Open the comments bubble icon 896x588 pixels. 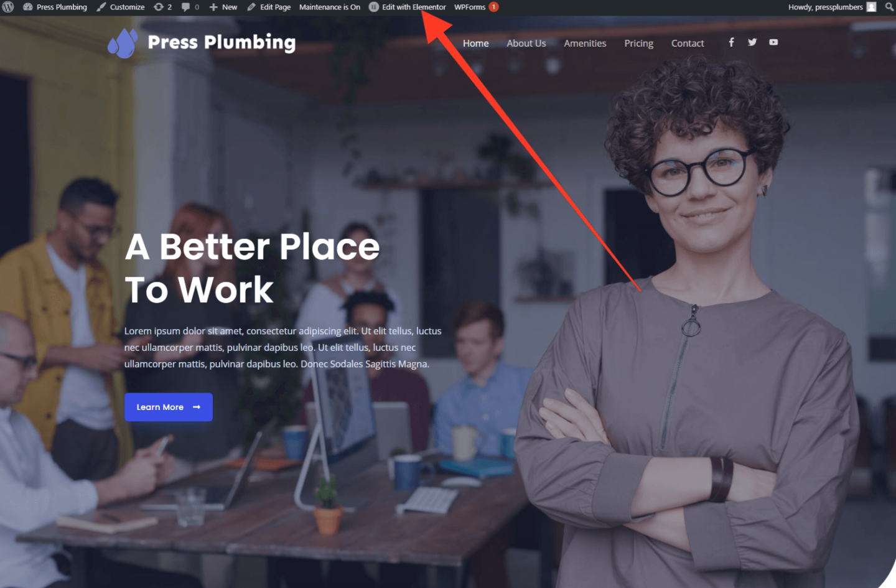pyautogui.click(x=185, y=7)
